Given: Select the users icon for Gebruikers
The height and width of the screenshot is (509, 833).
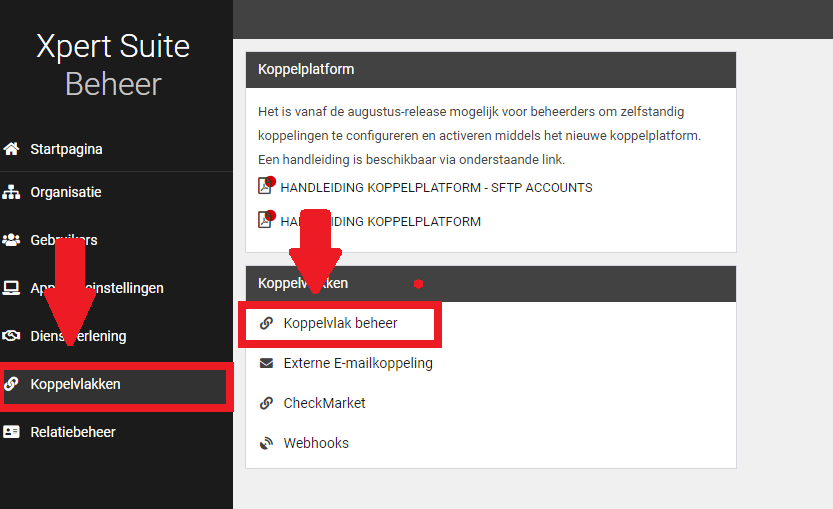Looking at the screenshot, I should pos(12,240).
